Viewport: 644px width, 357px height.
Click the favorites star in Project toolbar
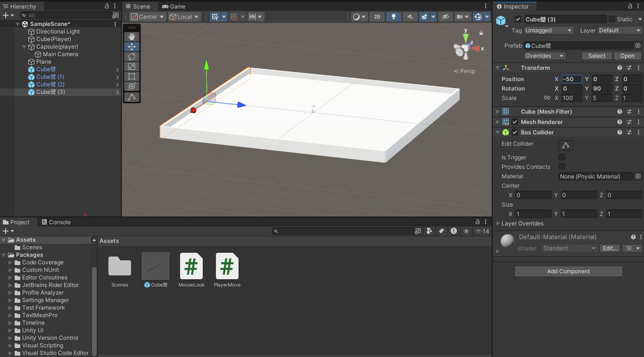click(x=466, y=231)
